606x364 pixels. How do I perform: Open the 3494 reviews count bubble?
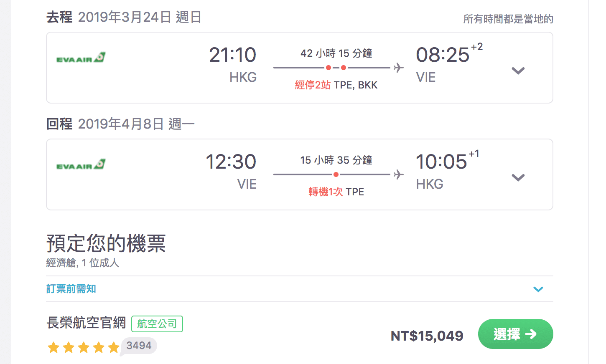tap(139, 346)
